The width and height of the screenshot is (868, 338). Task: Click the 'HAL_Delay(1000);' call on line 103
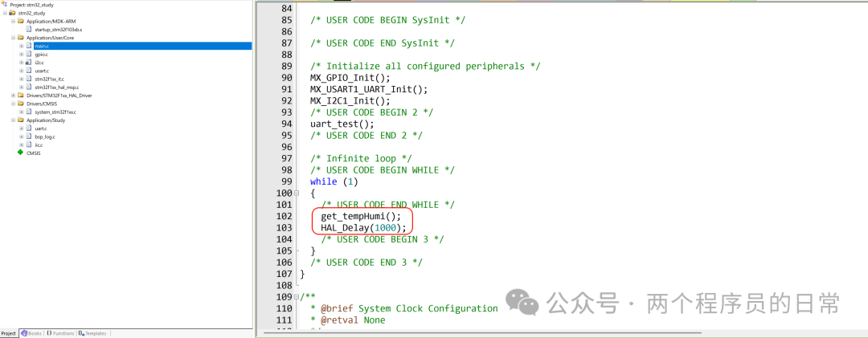pos(363,228)
